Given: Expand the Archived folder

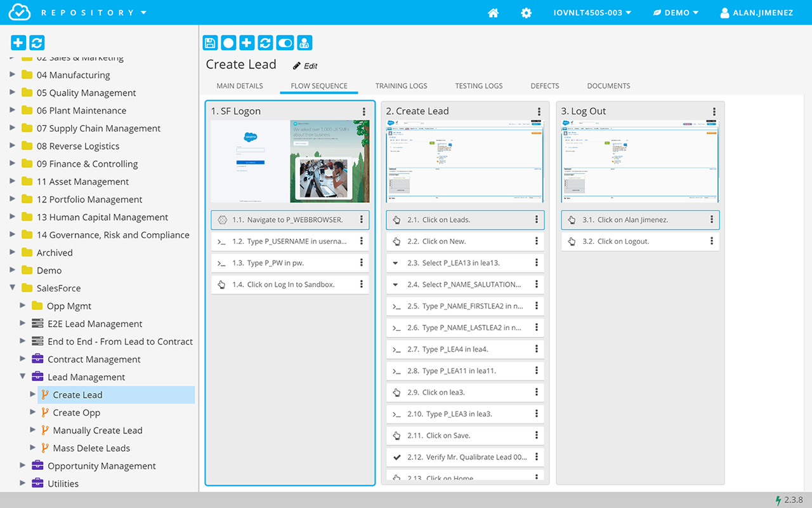Looking at the screenshot, I should click(13, 253).
